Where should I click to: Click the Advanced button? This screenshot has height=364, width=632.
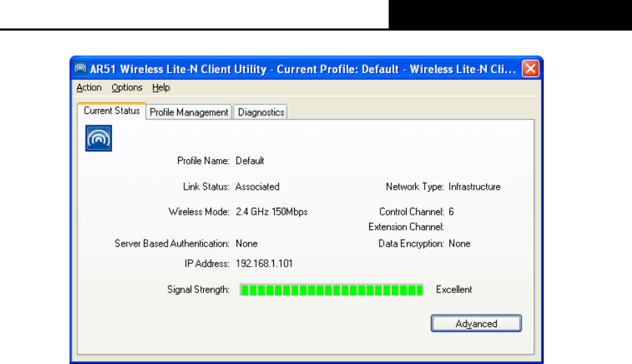(x=476, y=323)
